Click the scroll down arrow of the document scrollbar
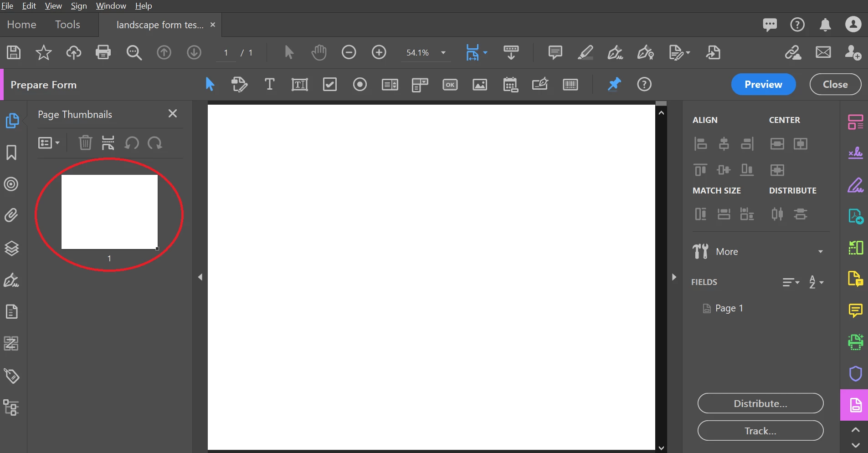868x453 pixels. click(661, 448)
